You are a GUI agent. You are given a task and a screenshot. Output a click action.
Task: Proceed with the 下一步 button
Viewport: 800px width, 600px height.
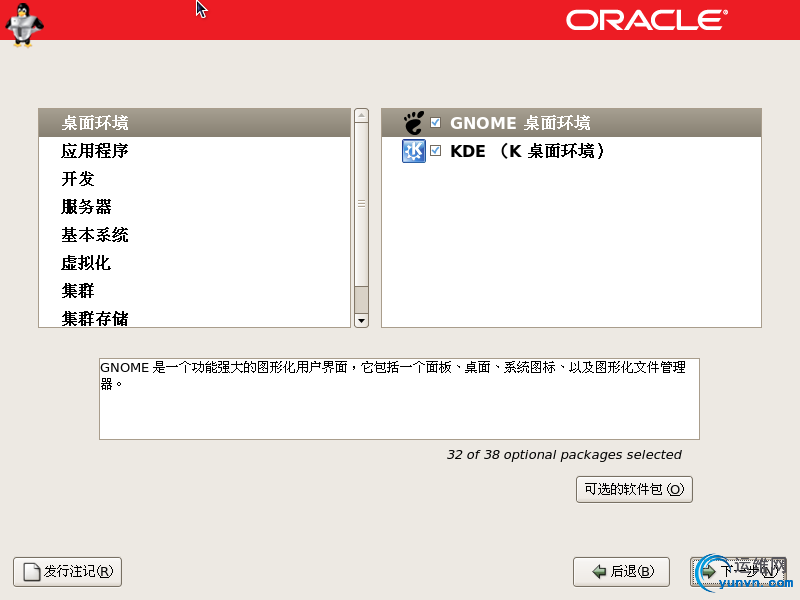738,571
